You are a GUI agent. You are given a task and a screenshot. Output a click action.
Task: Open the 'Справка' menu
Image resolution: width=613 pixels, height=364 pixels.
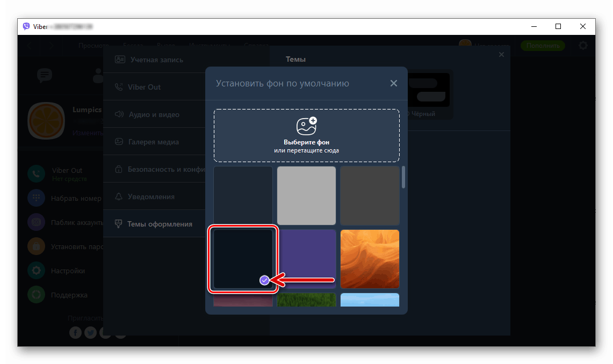(256, 46)
